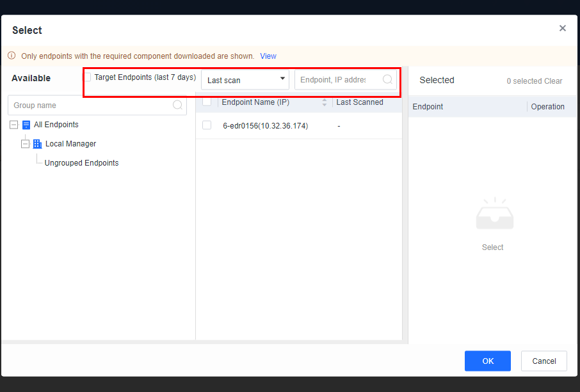Image resolution: width=580 pixels, height=392 pixels.
Task: Enable Target Endpoints (last 7 days) checkbox
Action: [x=88, y=77]
